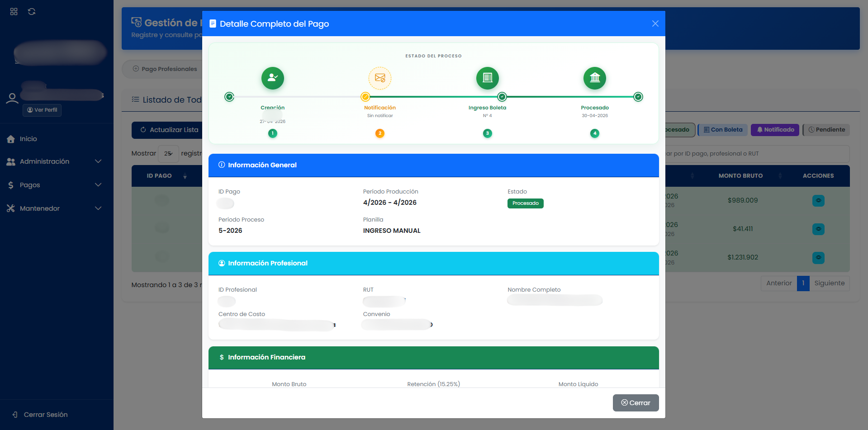
Task: Filter by Notificado status
Action: click(x=775, y=130)
